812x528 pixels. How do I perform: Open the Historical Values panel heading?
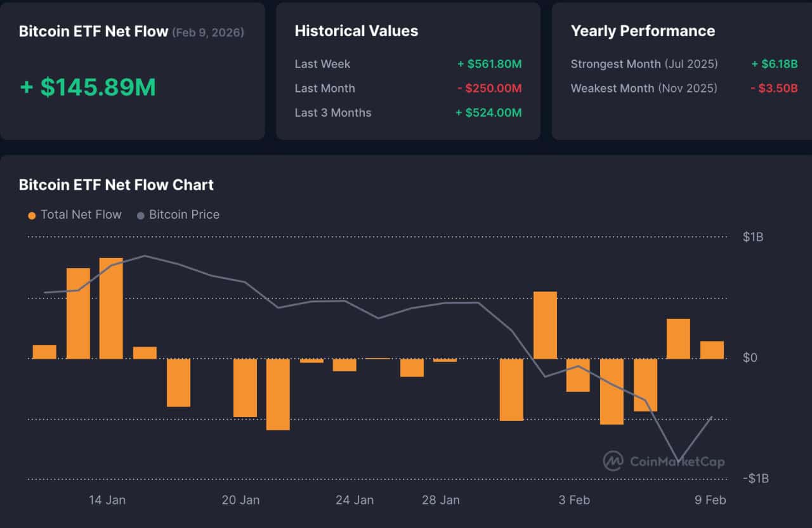357,31
